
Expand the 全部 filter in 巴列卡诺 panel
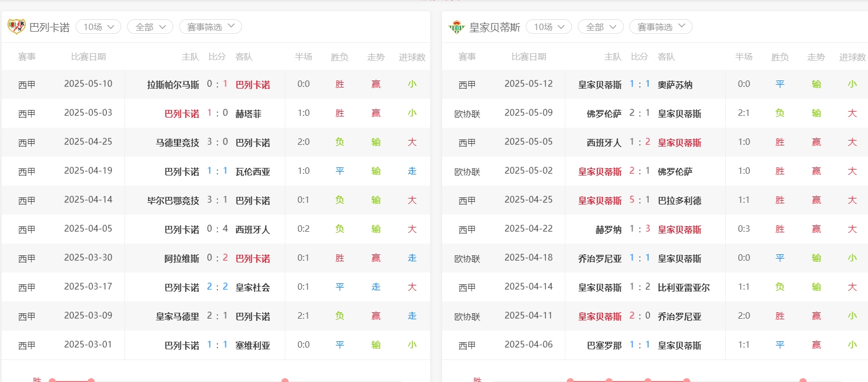pos(150,27)
